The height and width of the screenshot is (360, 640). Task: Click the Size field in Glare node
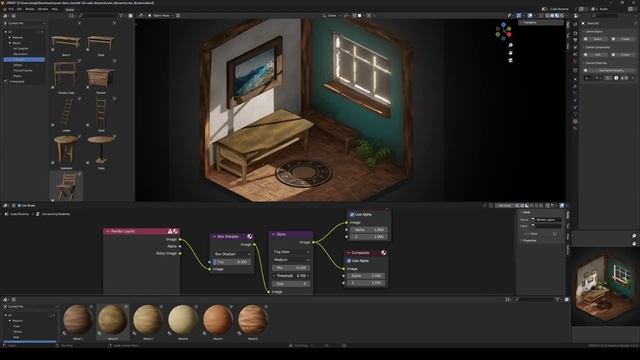tap(291, 284)
